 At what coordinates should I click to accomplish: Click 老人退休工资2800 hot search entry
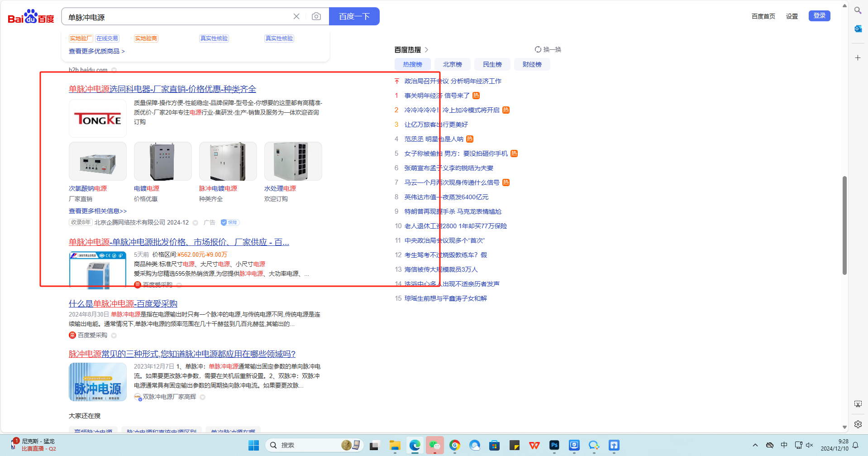pos(456,226)
